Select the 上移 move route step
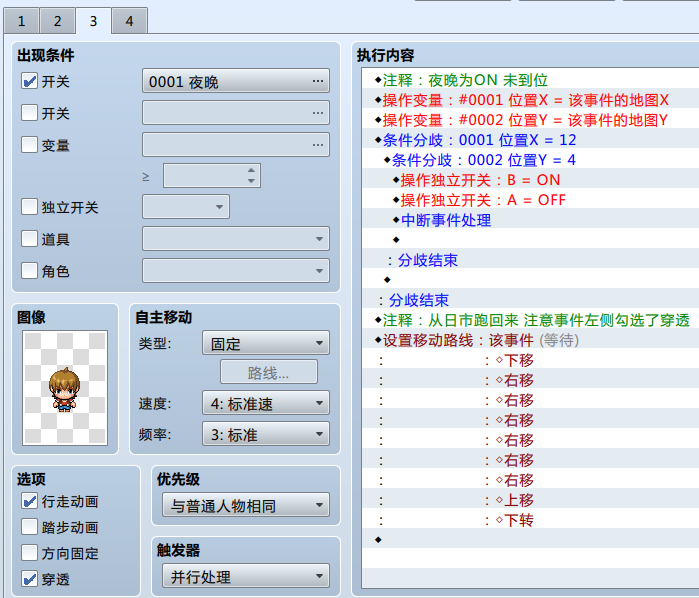The image size is (699, 598). [530, 500]
